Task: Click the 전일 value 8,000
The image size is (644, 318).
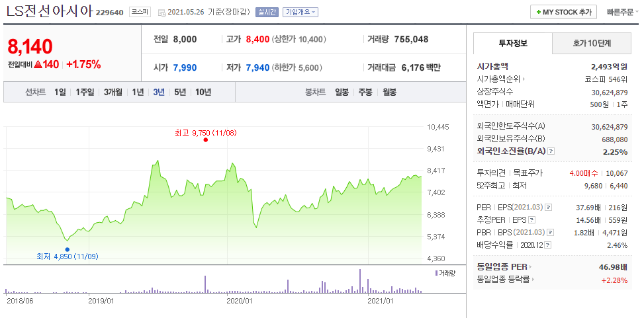Action: [x=185, y=40]
